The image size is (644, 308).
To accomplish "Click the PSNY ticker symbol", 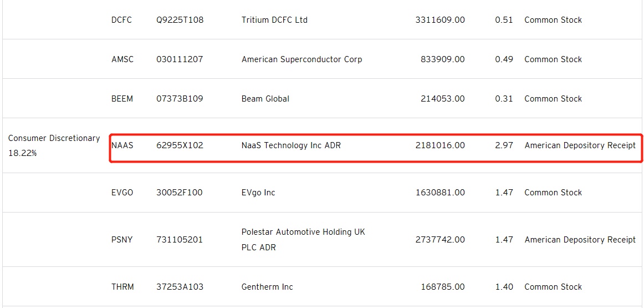I will click(122, 240).
